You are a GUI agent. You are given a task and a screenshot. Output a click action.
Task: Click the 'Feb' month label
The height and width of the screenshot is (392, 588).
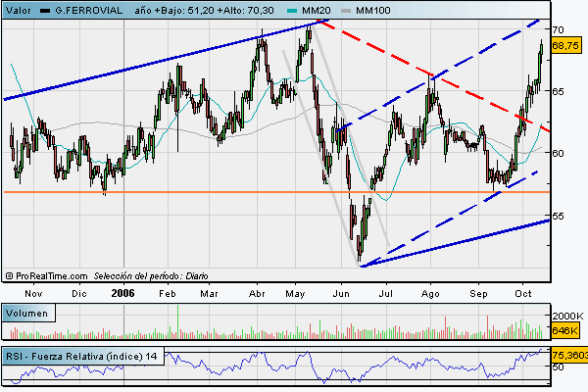pos(168,293)
